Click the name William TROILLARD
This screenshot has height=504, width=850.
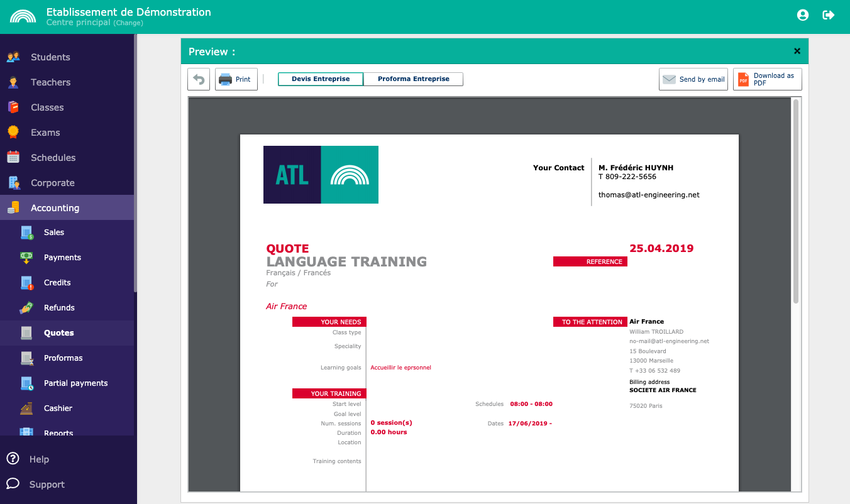(x=656, y=332)
